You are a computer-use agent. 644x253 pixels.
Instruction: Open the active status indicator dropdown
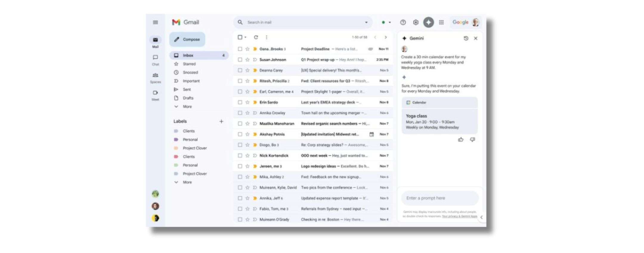pos(386,22)
